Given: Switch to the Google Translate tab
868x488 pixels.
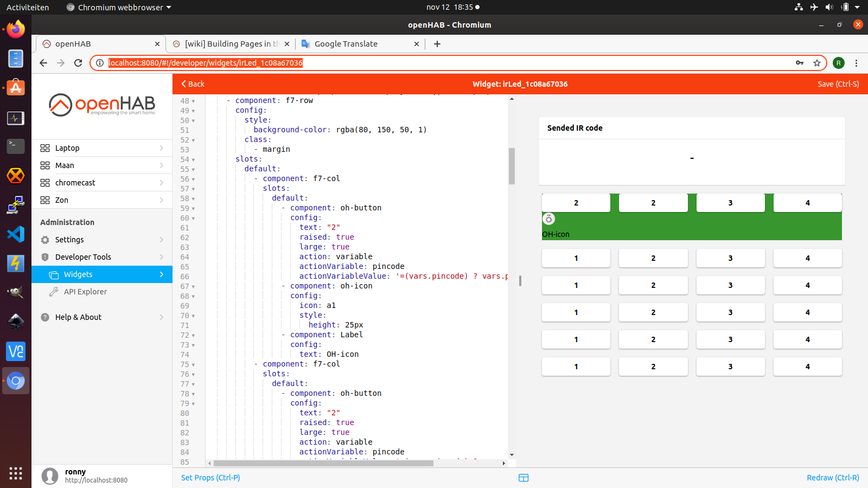Looking at the screenshot, I should [346, 44].
